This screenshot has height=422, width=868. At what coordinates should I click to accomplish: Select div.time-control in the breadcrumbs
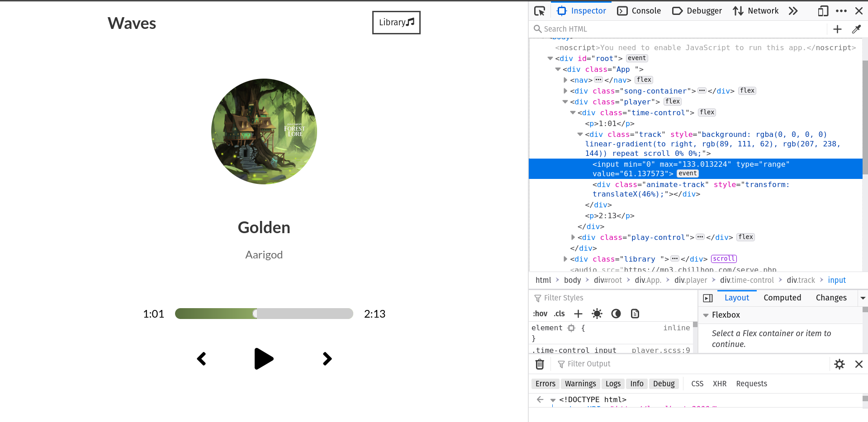point(747,280)
